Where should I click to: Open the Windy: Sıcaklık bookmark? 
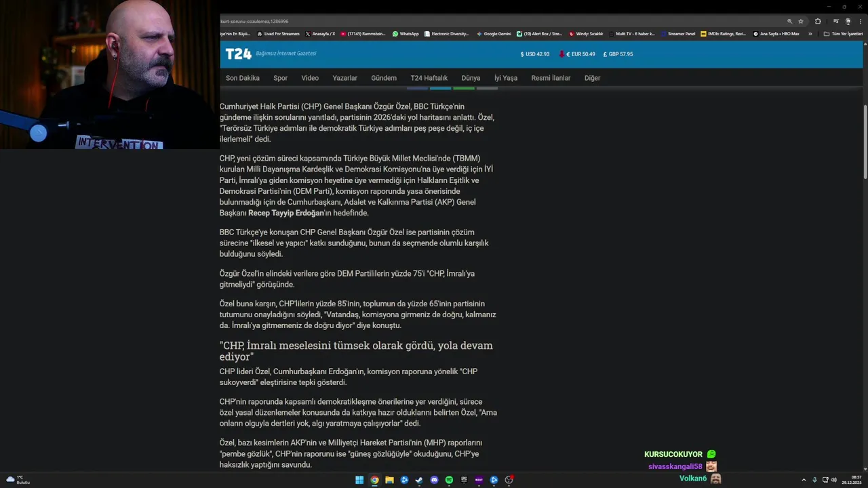point(586,34)
